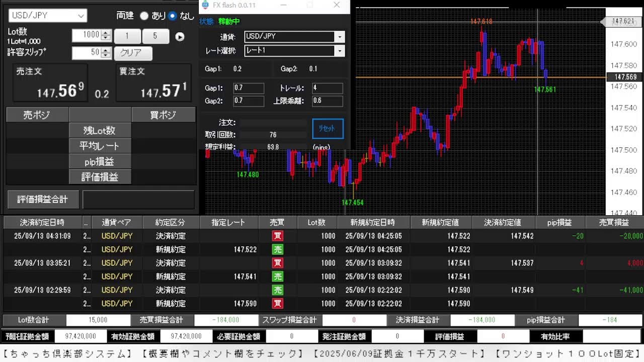644x362 pixels.
Task: Click green 売 badge in 147.522 new order row
Action: (x=278, y=249)
